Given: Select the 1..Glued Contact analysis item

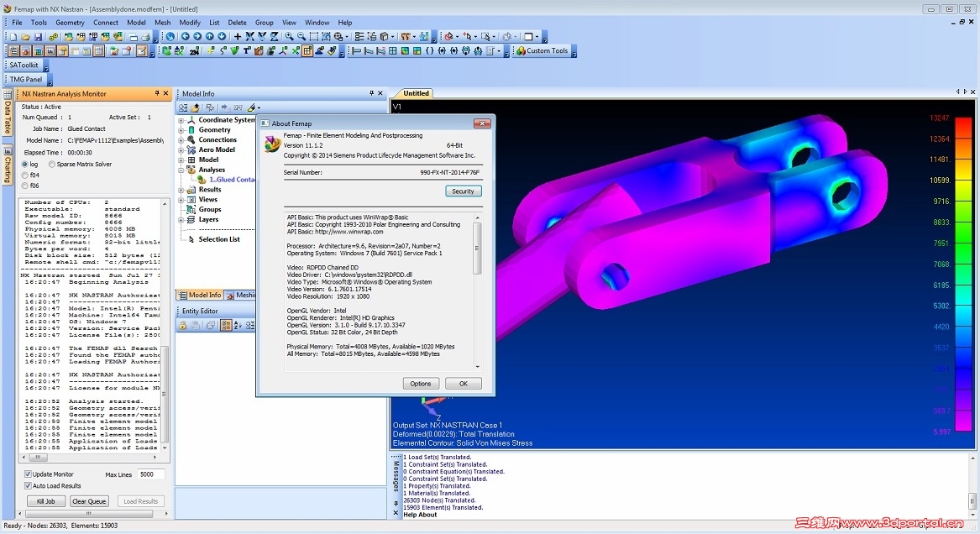Looking at the screenshot, I should coord(232,180).
